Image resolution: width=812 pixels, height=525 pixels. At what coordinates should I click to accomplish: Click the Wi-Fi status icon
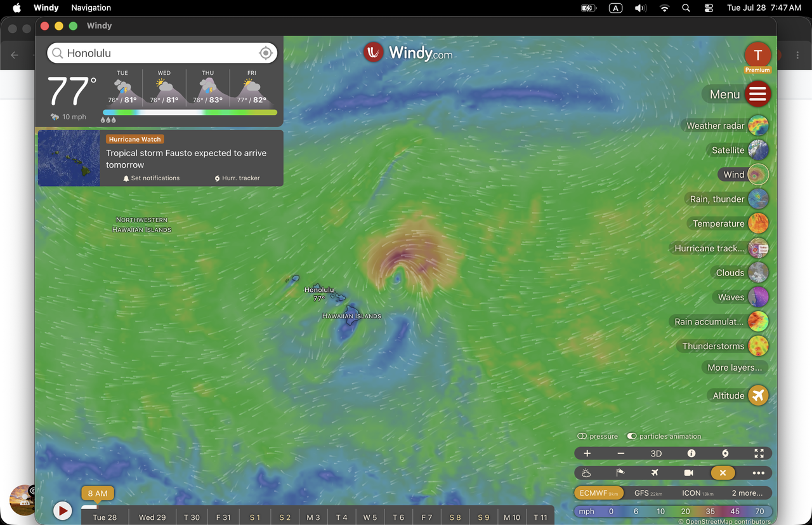[x=664, y=8]
